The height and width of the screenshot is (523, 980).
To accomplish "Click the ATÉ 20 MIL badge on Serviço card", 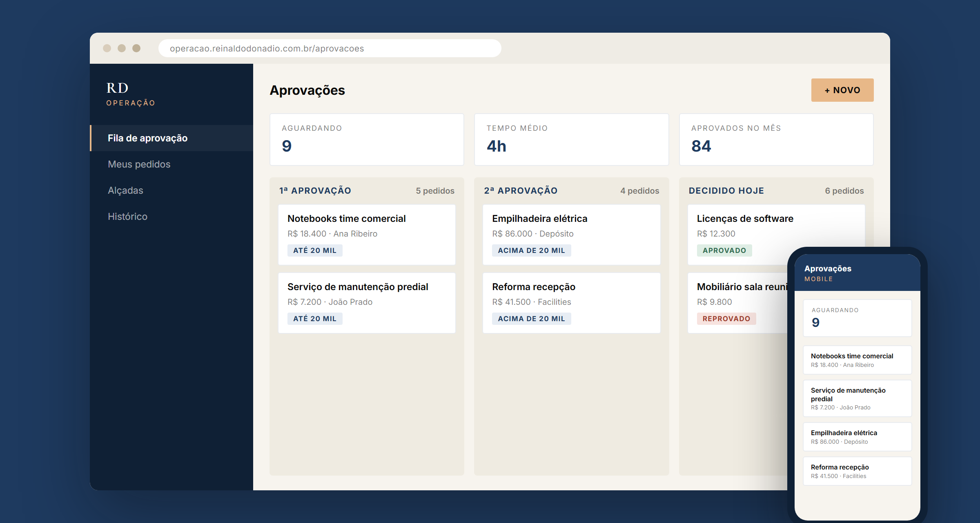I will (x=315, y=319).
